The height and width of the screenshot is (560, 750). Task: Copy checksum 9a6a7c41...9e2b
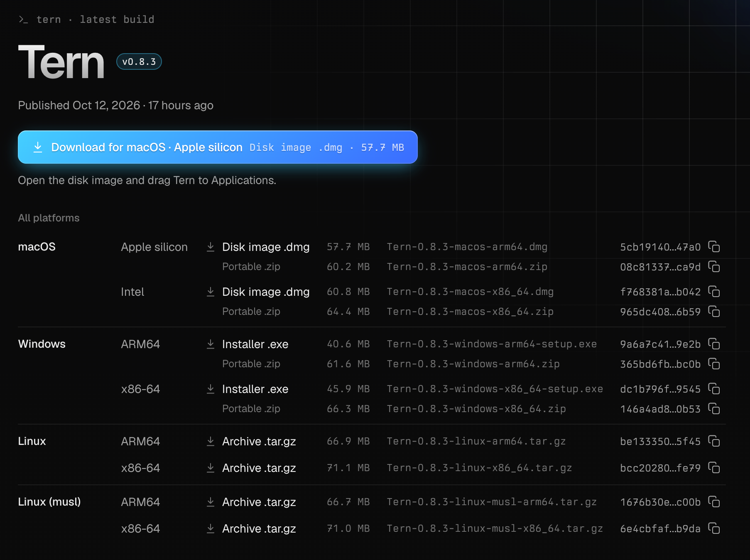[x=714, y=344]
